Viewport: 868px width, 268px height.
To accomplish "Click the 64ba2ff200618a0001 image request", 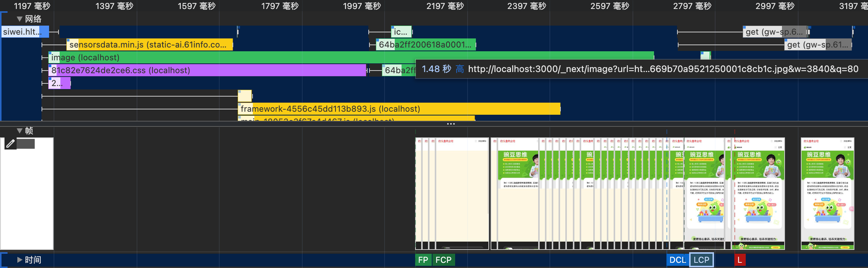I will (425, 45).
